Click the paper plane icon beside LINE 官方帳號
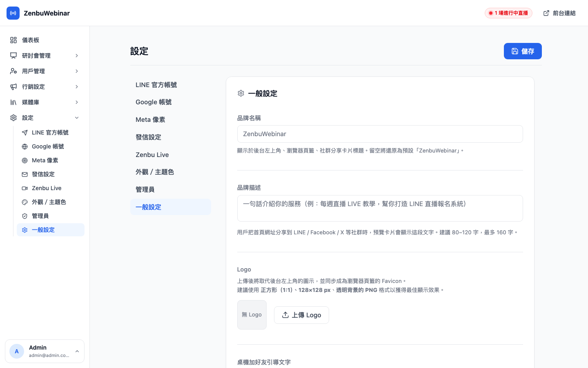 click(x=24, y=132)
